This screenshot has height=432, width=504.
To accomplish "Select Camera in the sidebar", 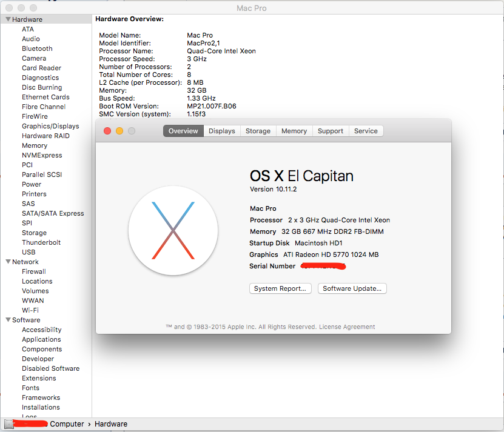I will tap(34, 58).
